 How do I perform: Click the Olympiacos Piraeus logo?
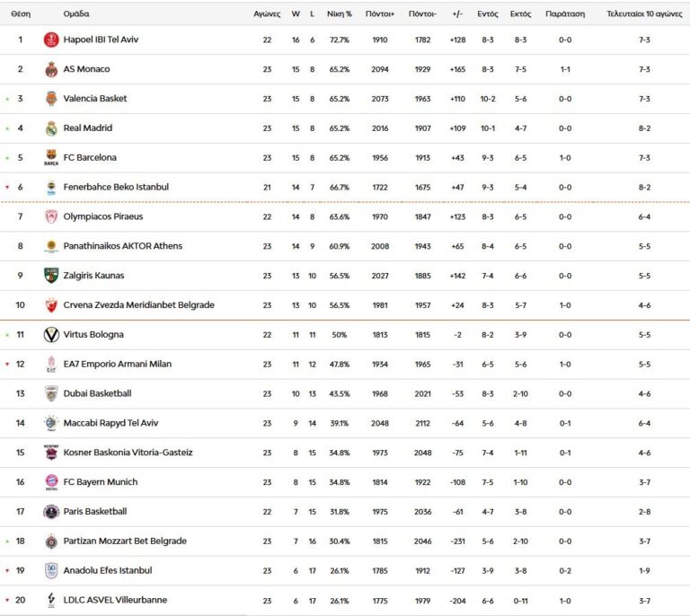coord(50,216)
